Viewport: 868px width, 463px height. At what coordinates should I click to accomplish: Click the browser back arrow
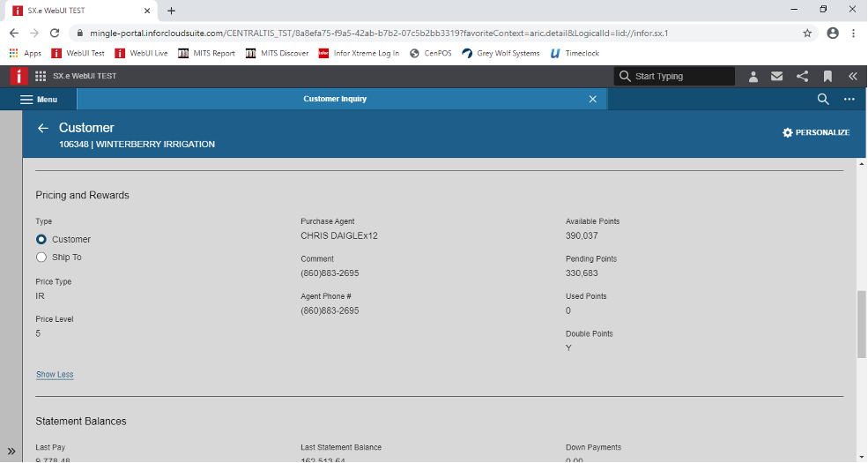click(x=14, y=34)
